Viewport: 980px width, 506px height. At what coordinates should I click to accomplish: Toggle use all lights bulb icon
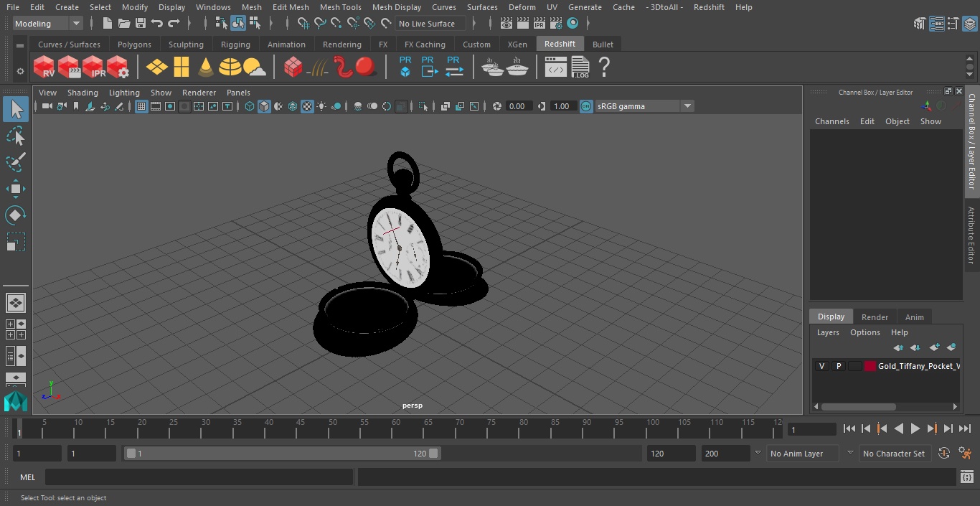[321, 106]
